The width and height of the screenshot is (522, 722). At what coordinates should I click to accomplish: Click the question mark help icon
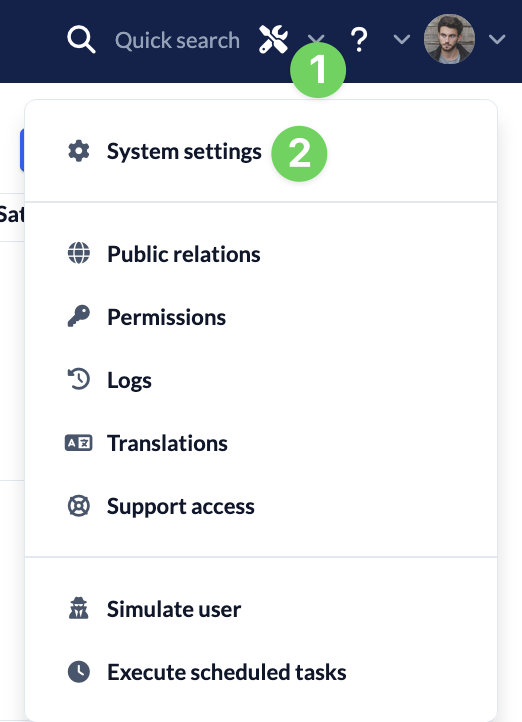click(359, 40)
